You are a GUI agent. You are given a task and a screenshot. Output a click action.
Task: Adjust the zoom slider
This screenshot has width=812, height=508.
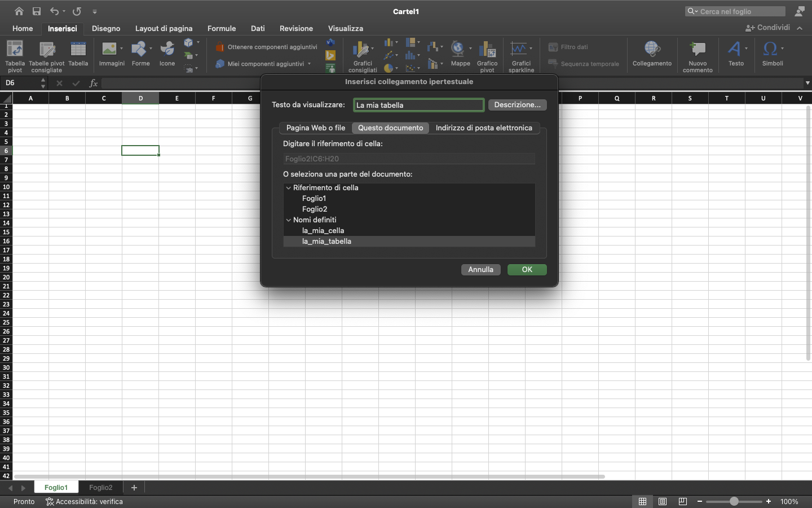(734, 501)
